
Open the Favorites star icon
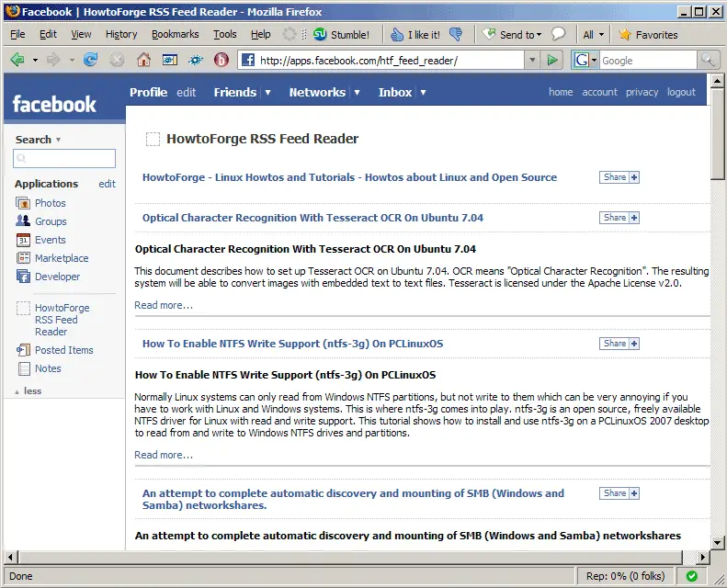[625, 34]
